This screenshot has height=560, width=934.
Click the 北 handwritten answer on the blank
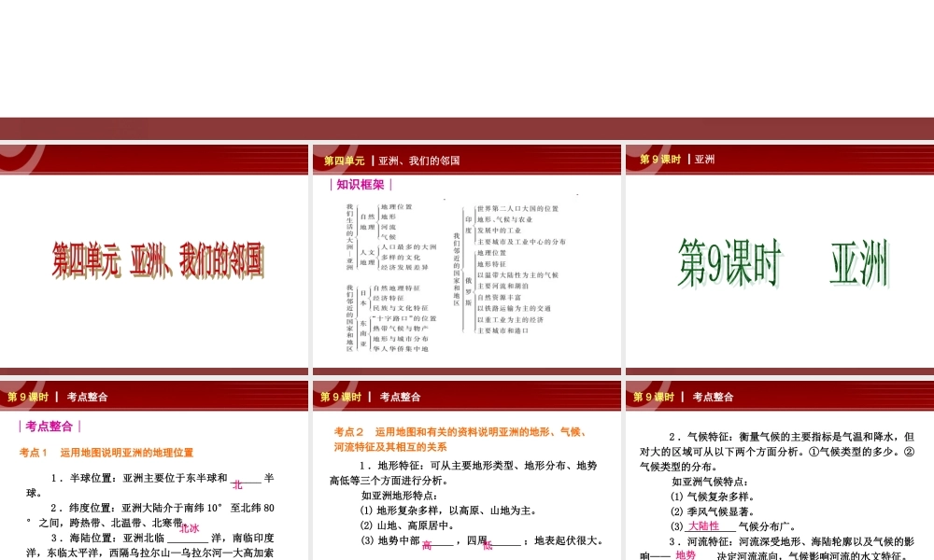(x=235, y=483)
